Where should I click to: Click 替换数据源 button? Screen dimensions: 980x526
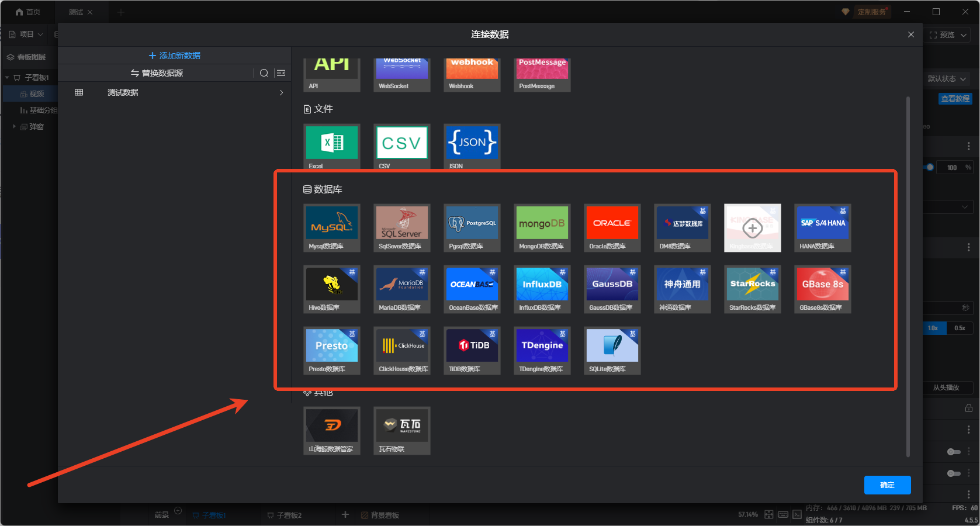157,73
